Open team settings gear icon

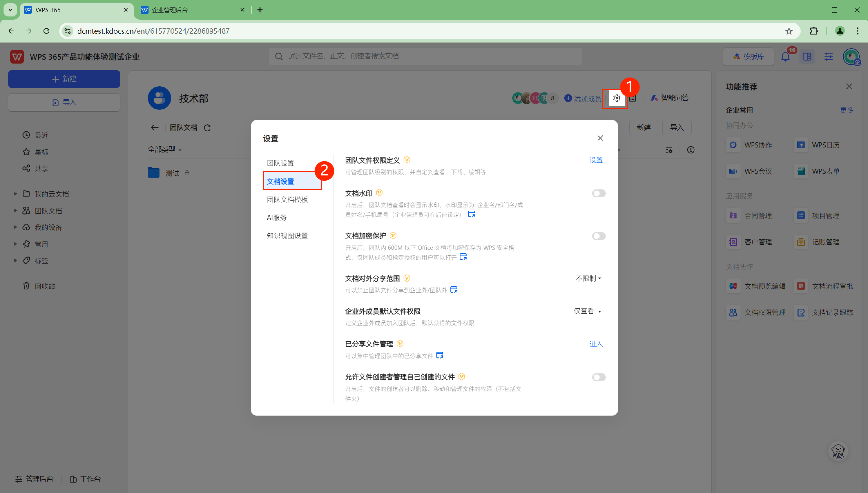616,98
